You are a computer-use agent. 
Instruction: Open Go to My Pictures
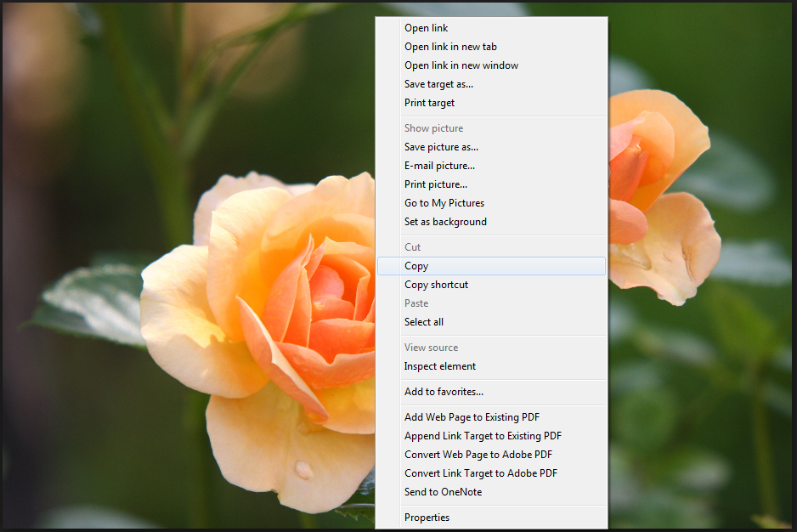click(491, 203)
